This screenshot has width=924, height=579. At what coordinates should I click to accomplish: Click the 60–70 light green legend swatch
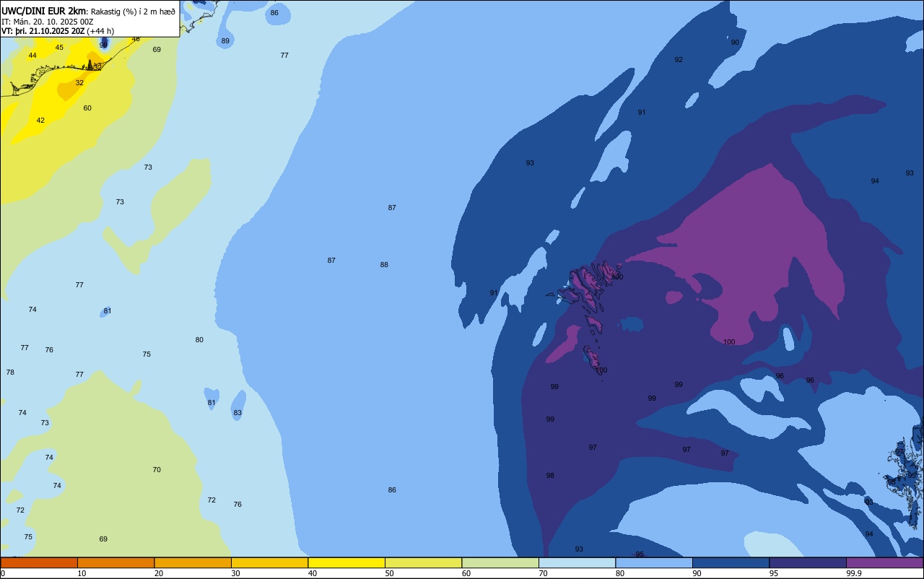tap(500, 562)
